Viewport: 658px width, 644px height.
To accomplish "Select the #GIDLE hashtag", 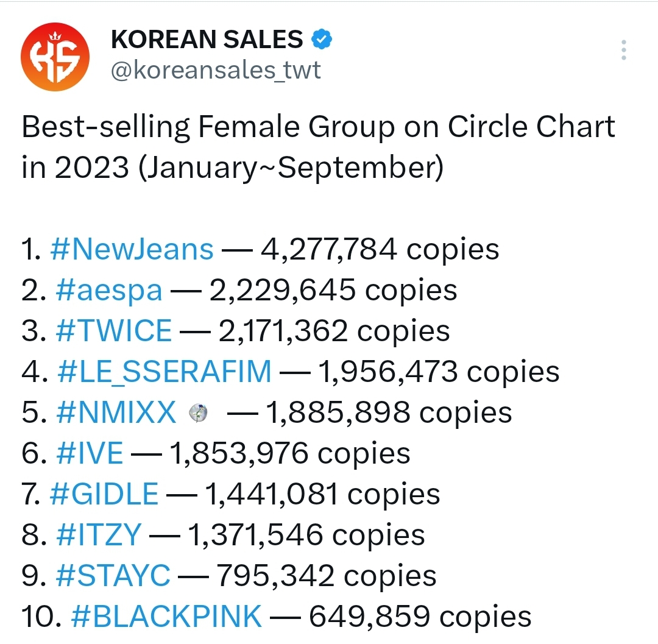I will [x=104, y=494].
